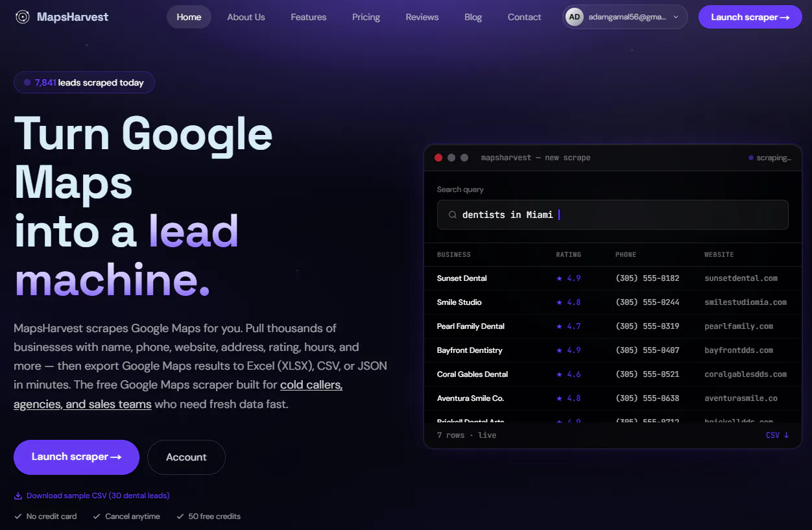The width and height of the screenshot is (812, 530).
Task: Click phone number (305) 555-0319
Action: [x=647, y=326]
